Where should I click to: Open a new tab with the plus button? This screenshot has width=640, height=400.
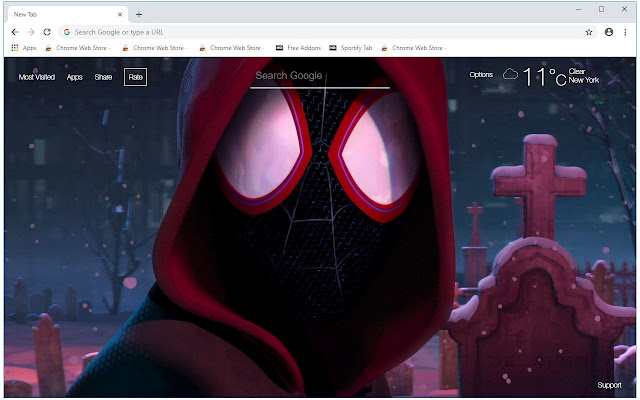click(139, 14)
